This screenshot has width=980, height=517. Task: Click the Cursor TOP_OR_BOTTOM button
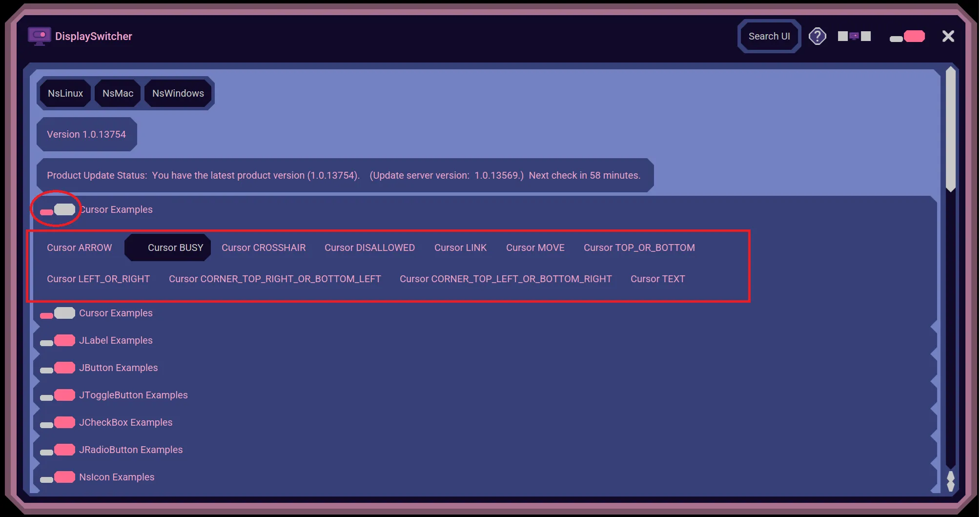[x=639, y=248]
